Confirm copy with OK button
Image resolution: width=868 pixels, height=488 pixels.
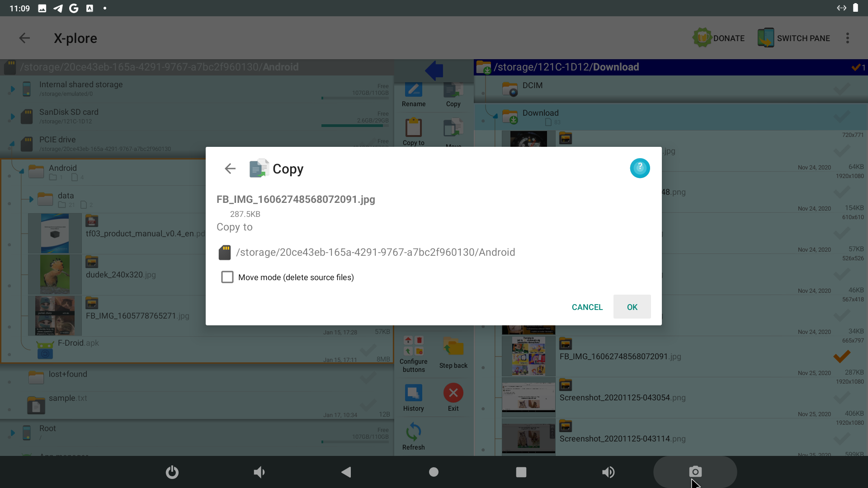tap(632, 307)
